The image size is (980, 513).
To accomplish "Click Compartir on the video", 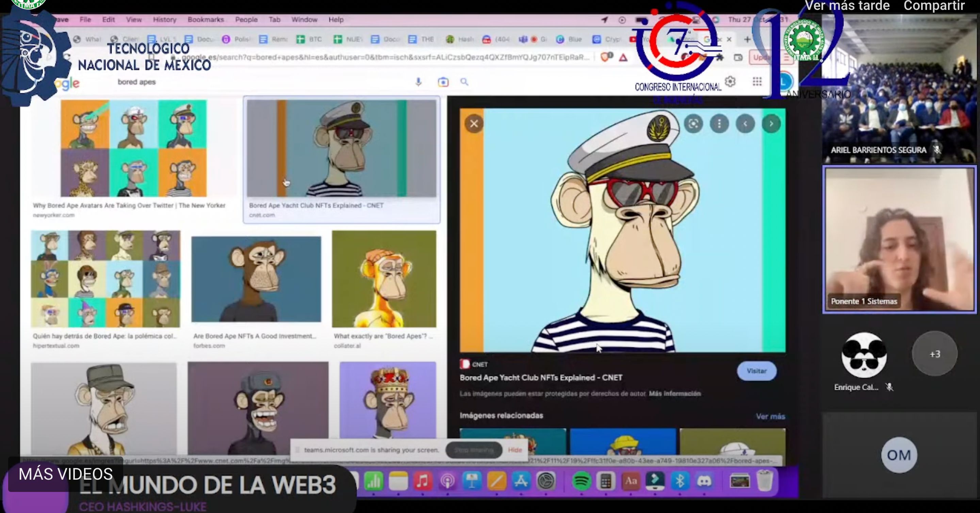I will pos(934,6).
